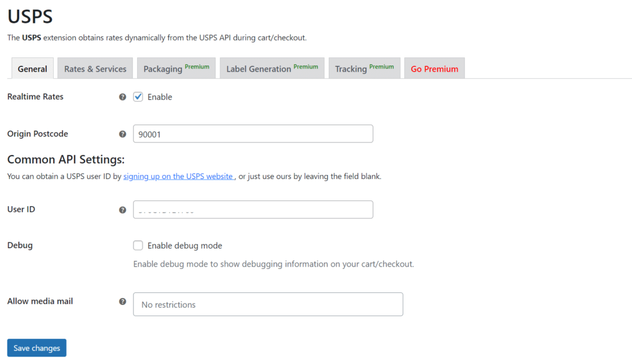632x364 pixels.
Task: Click the help icon next to Allow media mail
Action: tap(122, 302)
